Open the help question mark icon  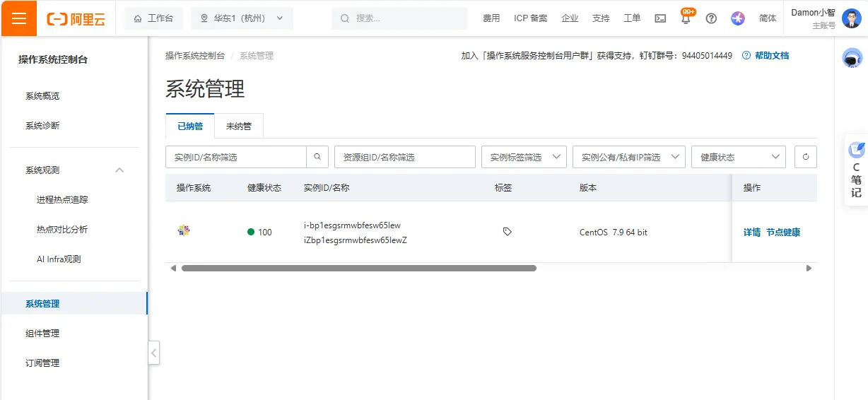pos(711,18)
